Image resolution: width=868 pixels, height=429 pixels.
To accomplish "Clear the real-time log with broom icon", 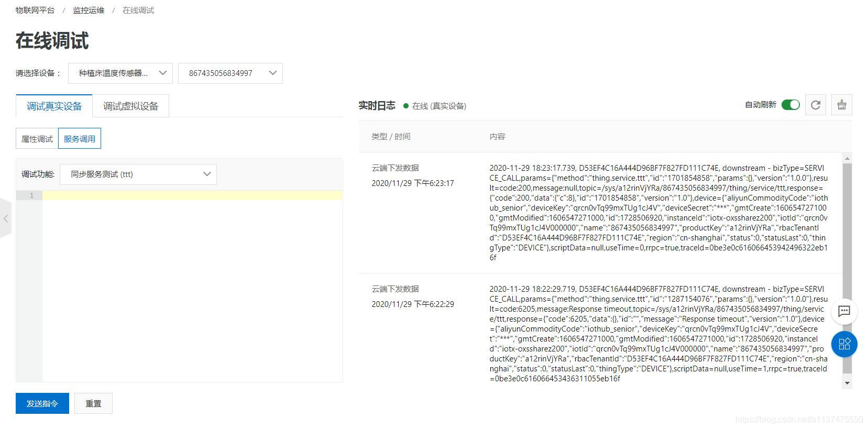I will point(842,105).
